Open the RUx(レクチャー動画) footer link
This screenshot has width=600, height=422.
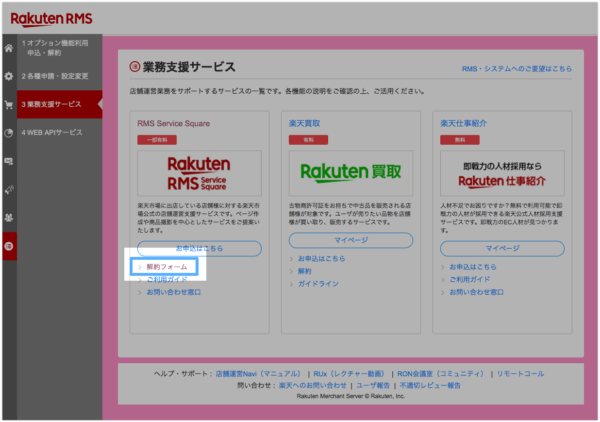click(x=349, y=373)
